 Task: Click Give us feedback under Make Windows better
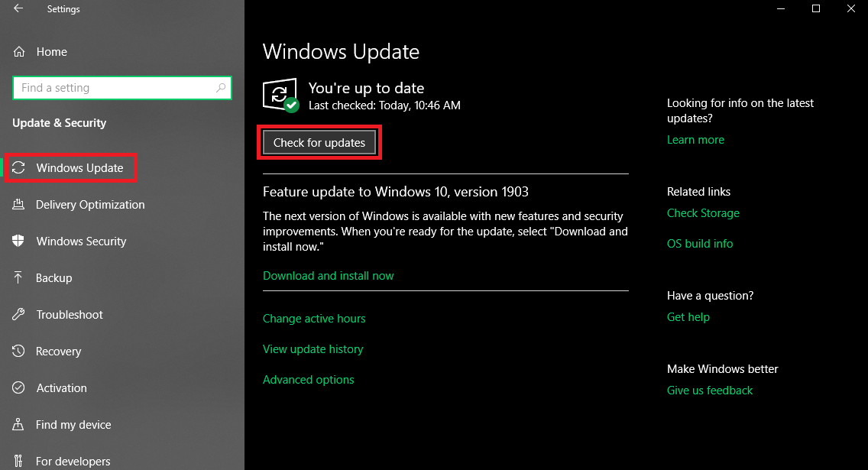click(x=709, y=390)
